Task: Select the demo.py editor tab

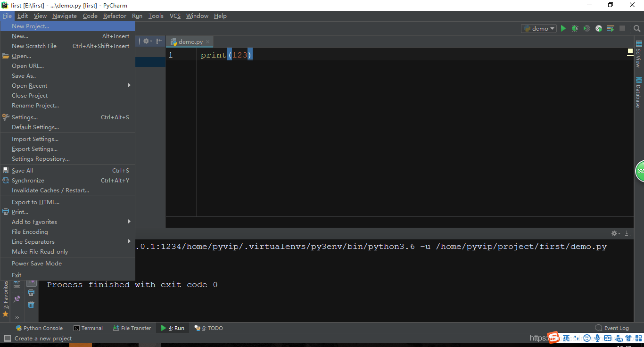Action: coord(190,41)
